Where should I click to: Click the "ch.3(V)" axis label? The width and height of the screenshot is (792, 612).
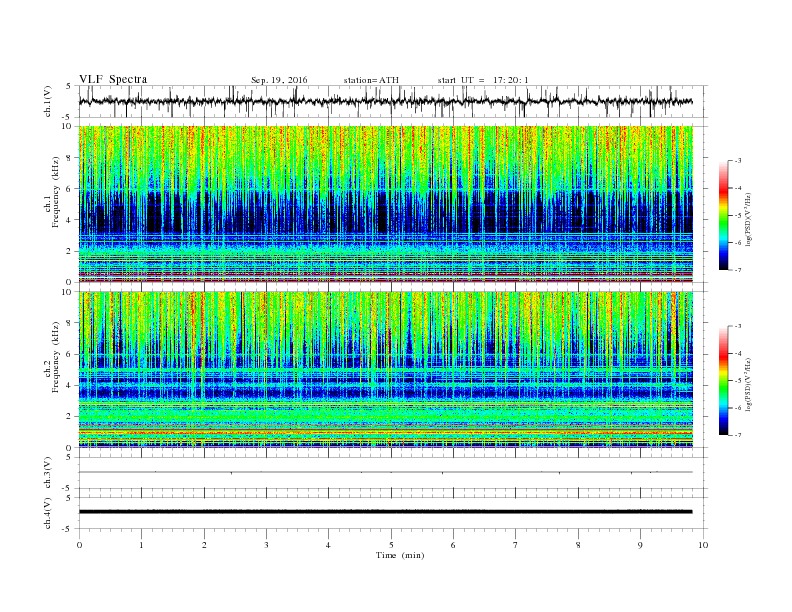pyautogui.click(x=48, y=473)
